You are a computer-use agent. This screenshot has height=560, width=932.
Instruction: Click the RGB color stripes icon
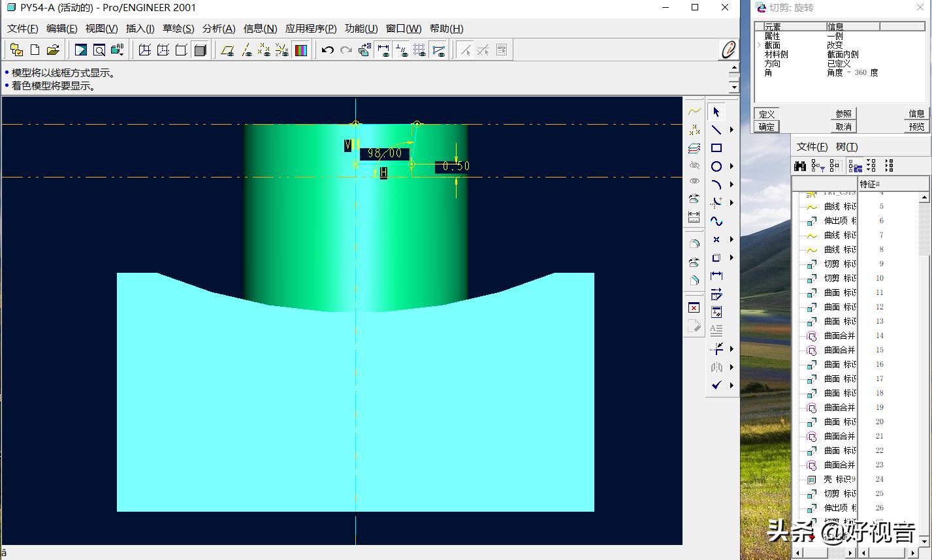click(301, 50)
